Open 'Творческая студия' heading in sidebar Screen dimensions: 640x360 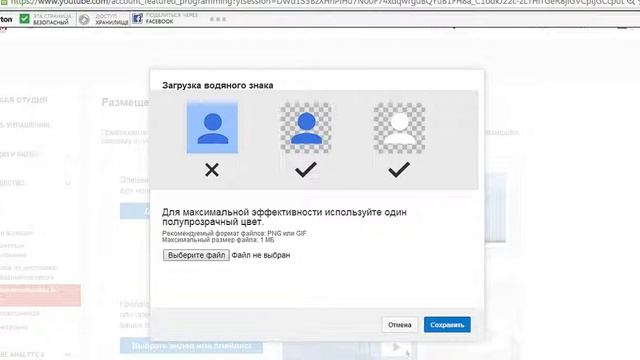24,100
